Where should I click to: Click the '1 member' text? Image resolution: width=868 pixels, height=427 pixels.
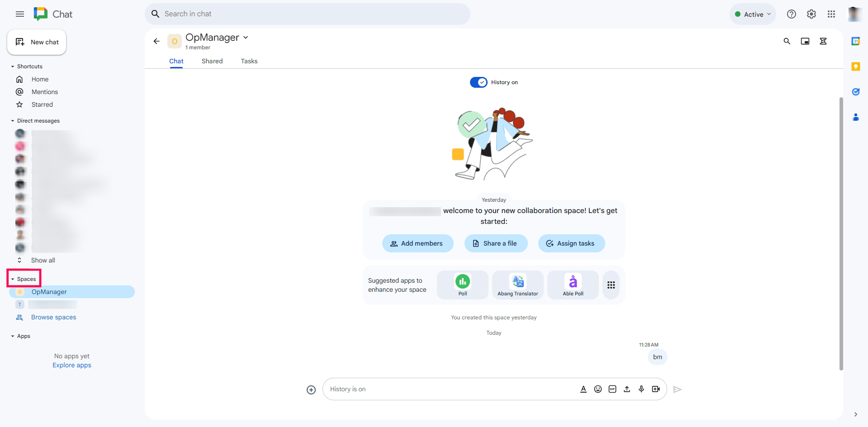[198, 47]
